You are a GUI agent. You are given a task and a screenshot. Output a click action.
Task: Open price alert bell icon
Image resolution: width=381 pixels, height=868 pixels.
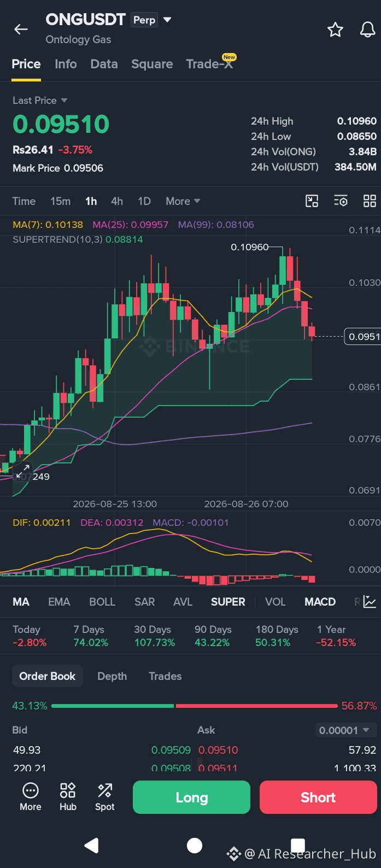(x=367, y=30)
